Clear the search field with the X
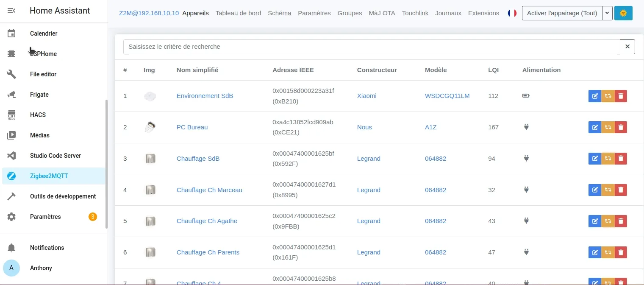This screenshot has width=644, height=285. [x=627, y=47]
